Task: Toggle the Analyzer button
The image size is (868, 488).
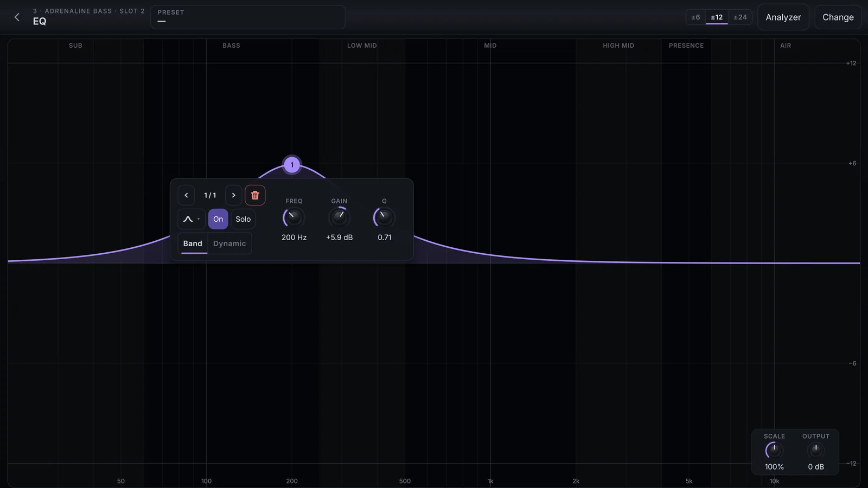Action: tap(783, 17)
